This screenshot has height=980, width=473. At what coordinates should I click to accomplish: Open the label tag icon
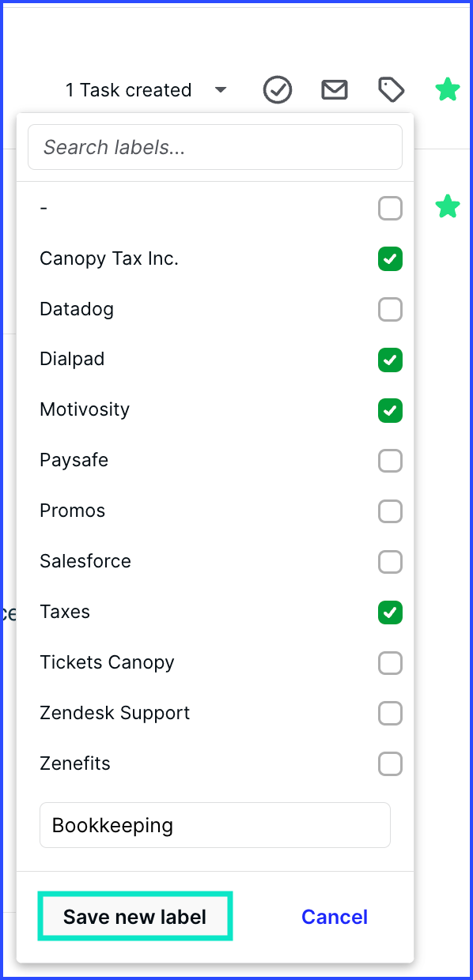[391, 90]
